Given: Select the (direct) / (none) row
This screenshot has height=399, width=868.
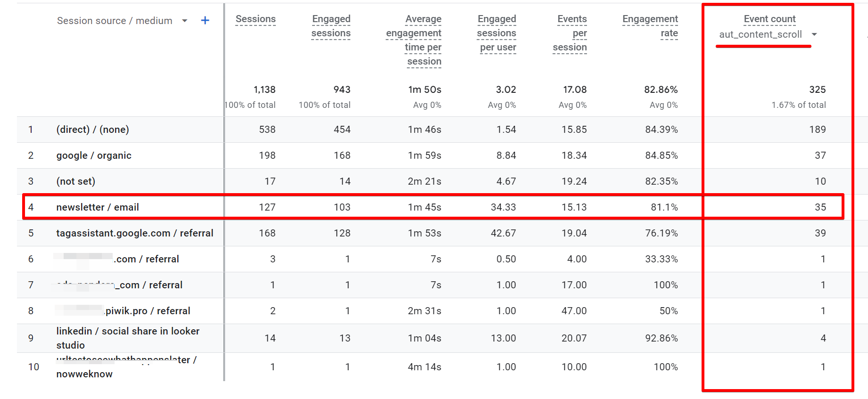Looking at the screenshot, I should coord(92,130).
